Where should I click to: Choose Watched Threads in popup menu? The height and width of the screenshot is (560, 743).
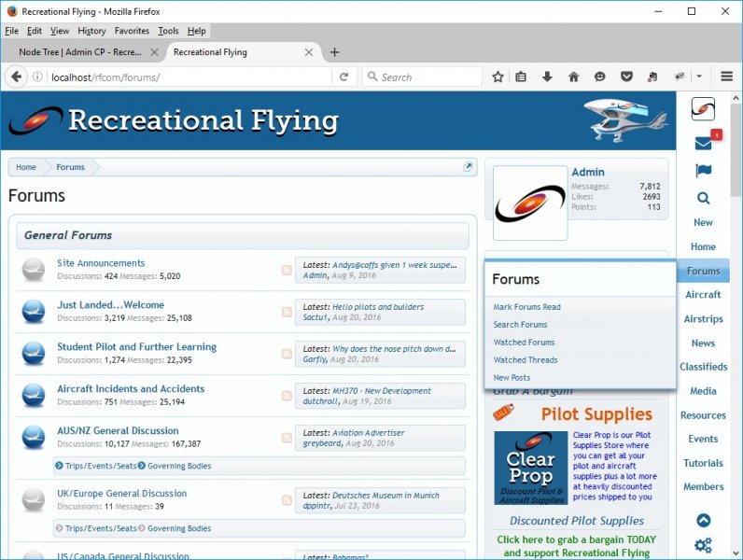click(525, 360)
